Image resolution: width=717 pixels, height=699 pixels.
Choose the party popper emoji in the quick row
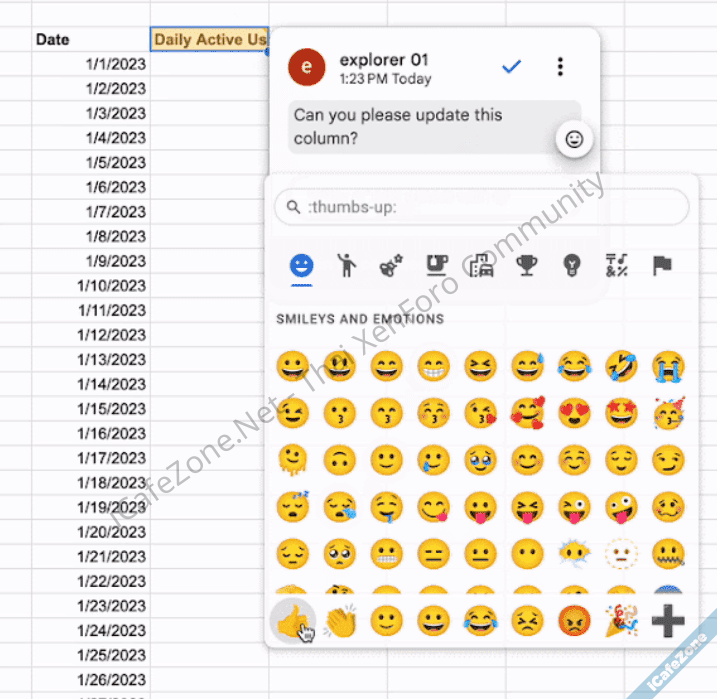[x=621, y=621]
